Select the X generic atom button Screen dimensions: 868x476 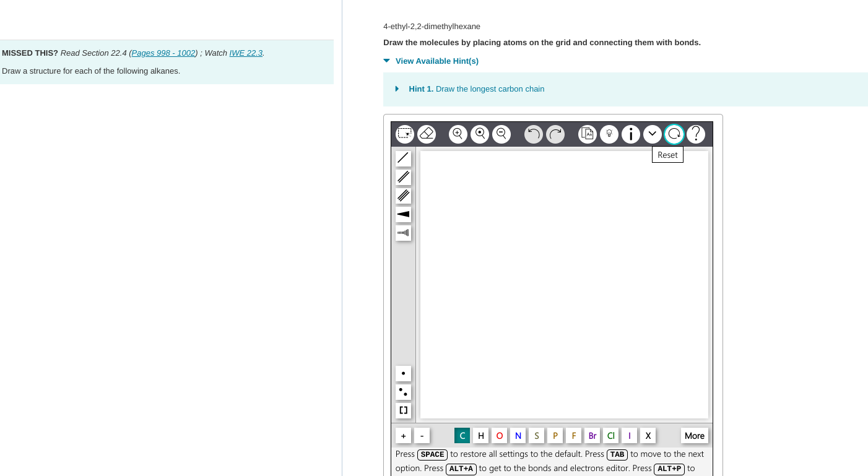(648, 436)
